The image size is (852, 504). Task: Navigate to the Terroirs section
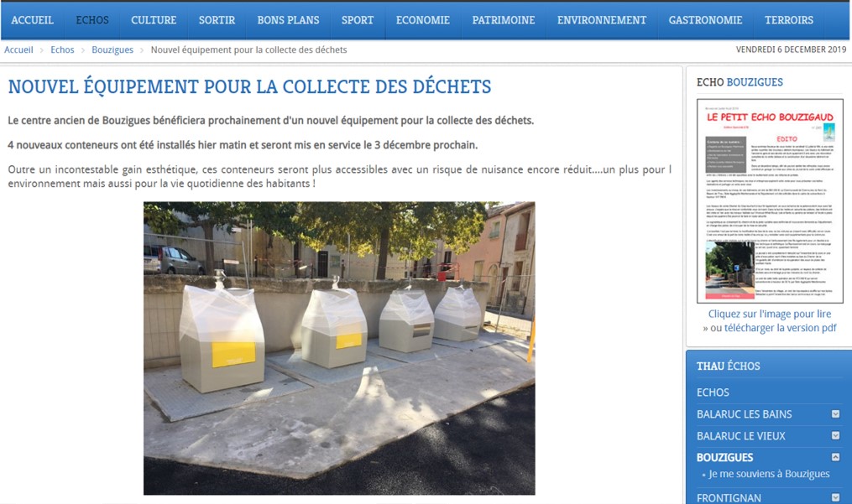[x=788, y=20]
